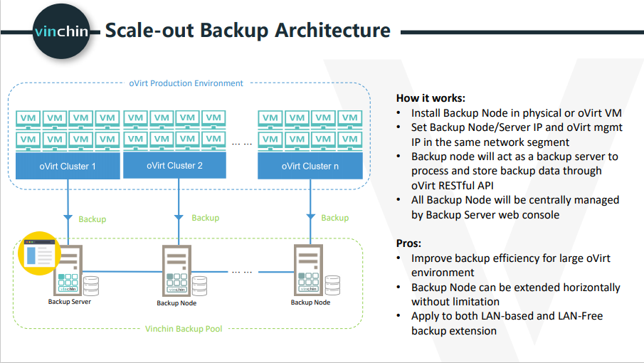Click the Backup arrowhead under oVirt Cluster n
Screen dimensions: 644x363
pyautogui.click(x=311, y=216)
